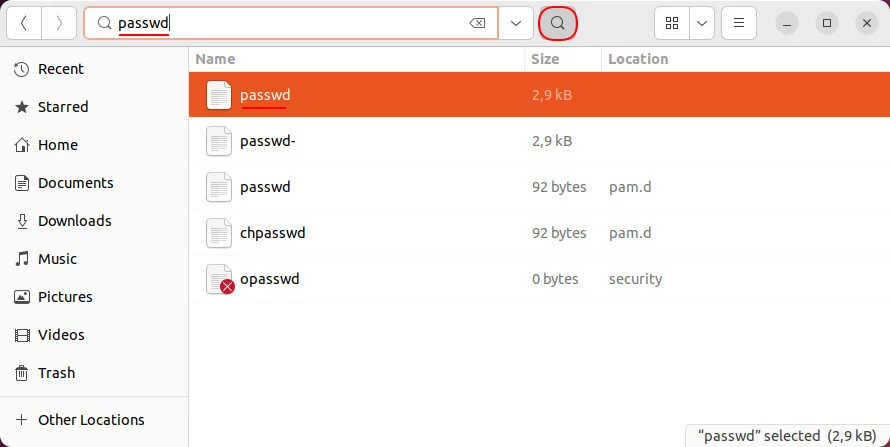Open the hamburger main menu

tap(738, 23)
